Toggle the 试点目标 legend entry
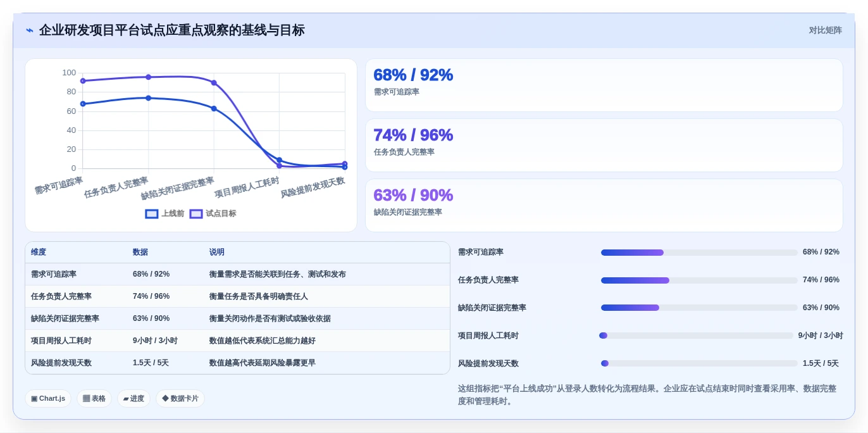The height and width of the screenshot is (433, 868). pyautogui.click(x=213, y=214)
